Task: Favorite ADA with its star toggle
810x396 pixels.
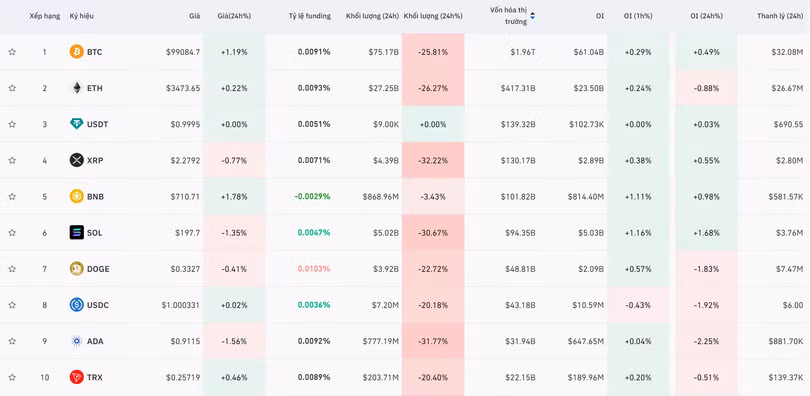Action: click(12, 341)
